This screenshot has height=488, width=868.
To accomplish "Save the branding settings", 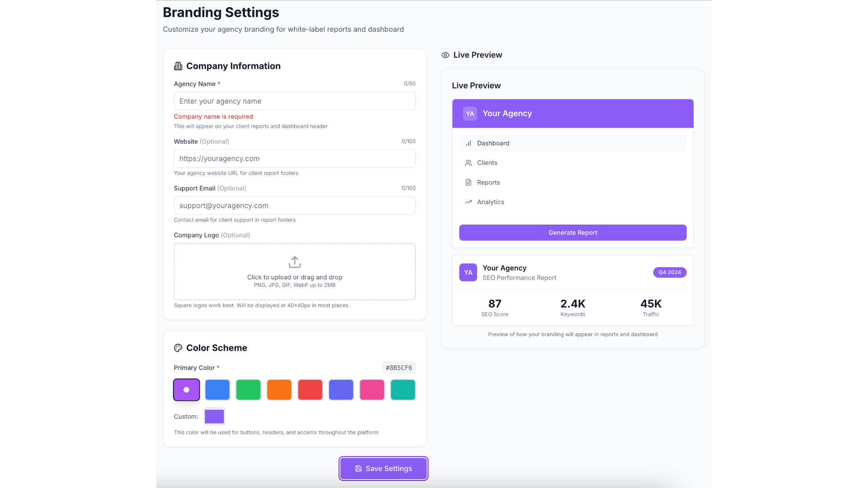I will click(383, 469).
